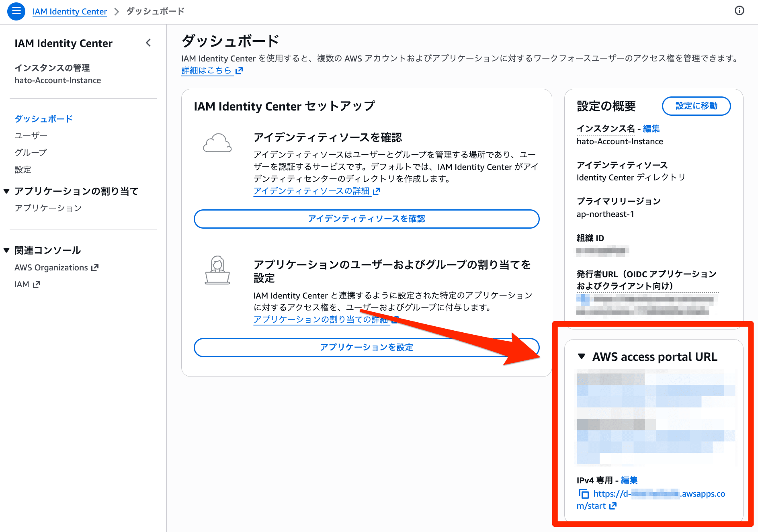Screen dimensions: 758x532
Task: Click アプリケーションを設定 button
Action: tap(367, 348)
